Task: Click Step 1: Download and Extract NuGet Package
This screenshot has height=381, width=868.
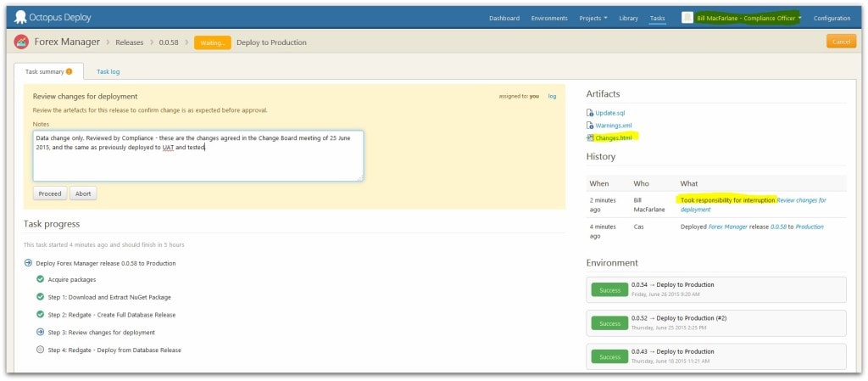Action: pyautogui.click(x=109, y=297)
